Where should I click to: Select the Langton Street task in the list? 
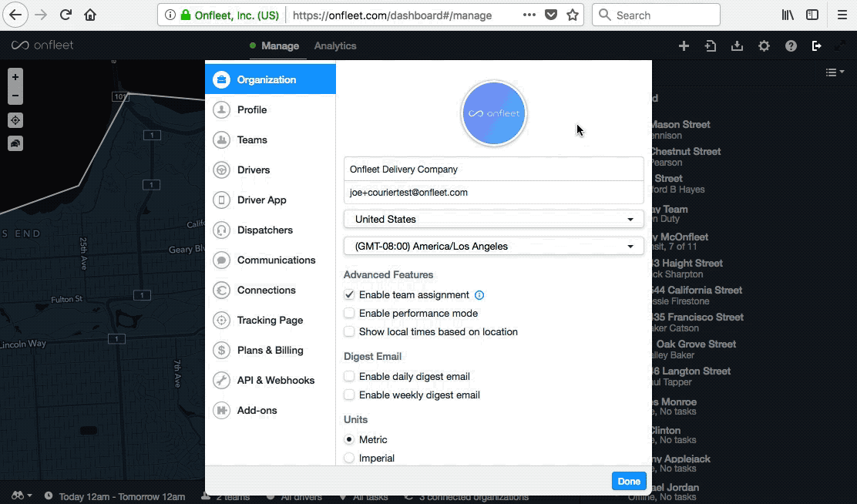pyautogui.click(x=691, y=376)
